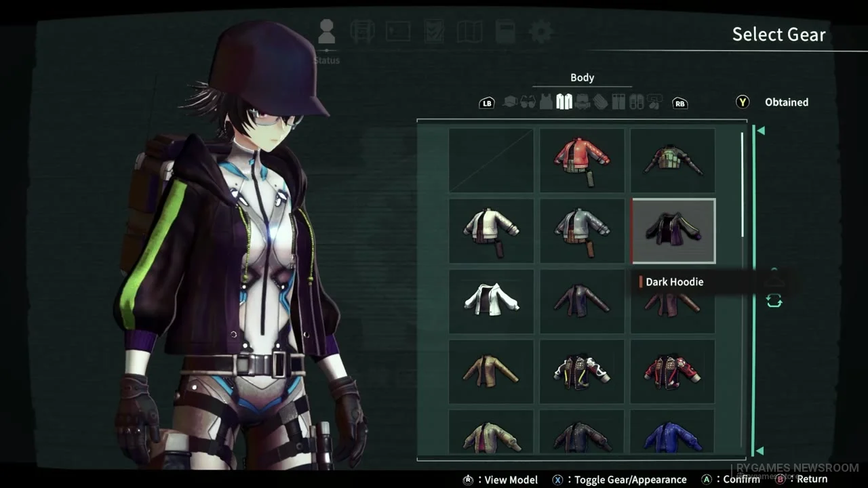Select the pants category icon
The height and width of the screenshot is (488, 868).
[x=618, y=102]
